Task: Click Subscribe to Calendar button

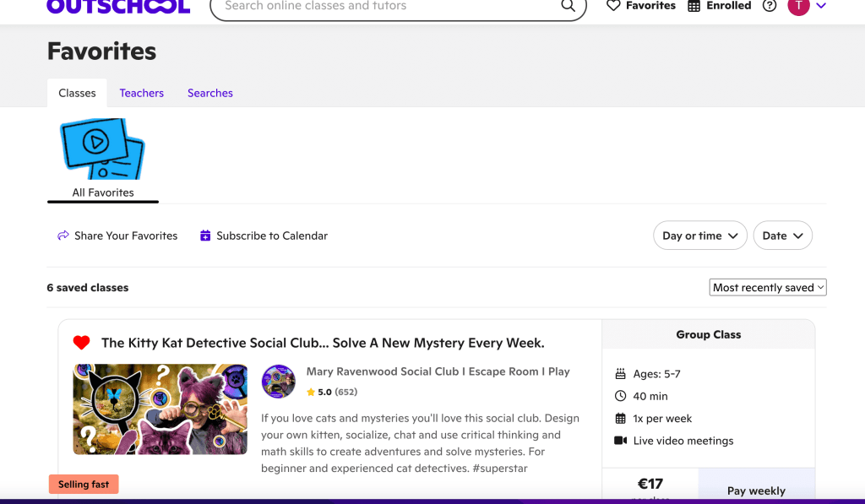Action: pyautogui.click(x=264, y=236)
